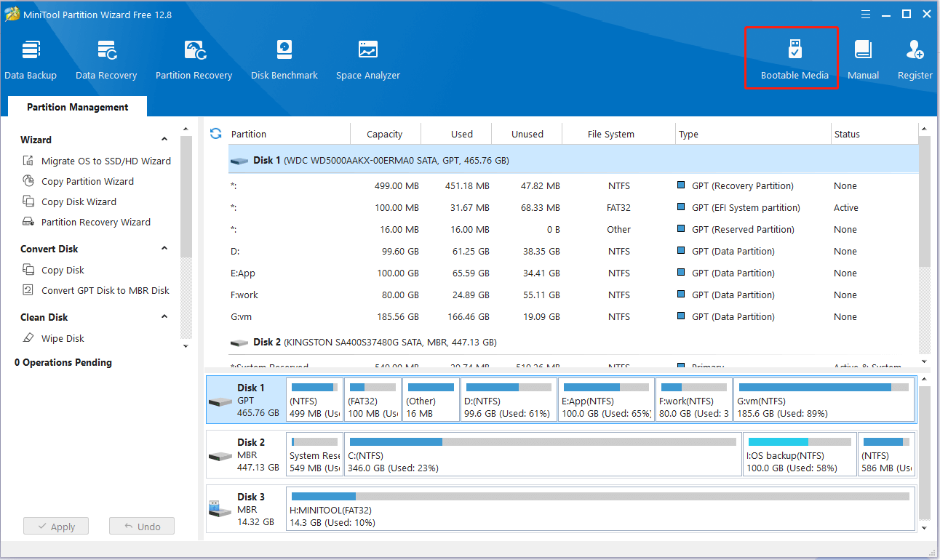Select F:work partition row
The height and width of the screenshot is (560, 940).
click(573, 295)
